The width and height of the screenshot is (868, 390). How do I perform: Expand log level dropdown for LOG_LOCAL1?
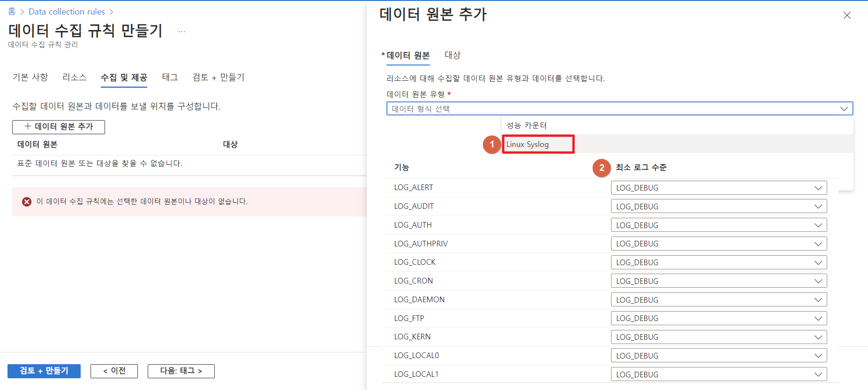pos(718,375)
